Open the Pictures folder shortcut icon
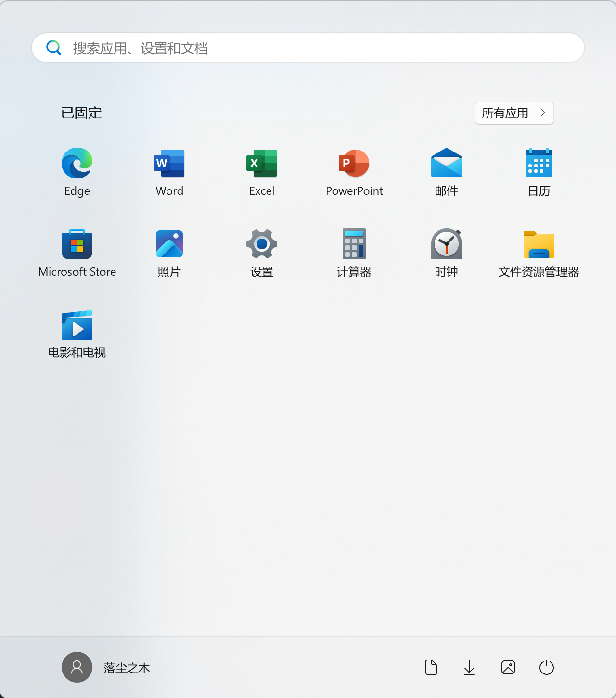616x698 pixels. coord(508,667)
